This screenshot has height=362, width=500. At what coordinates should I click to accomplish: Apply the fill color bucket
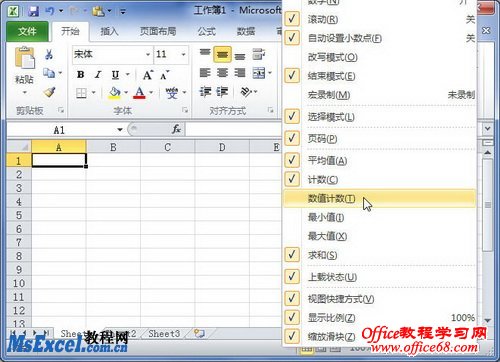coord(115,93)
